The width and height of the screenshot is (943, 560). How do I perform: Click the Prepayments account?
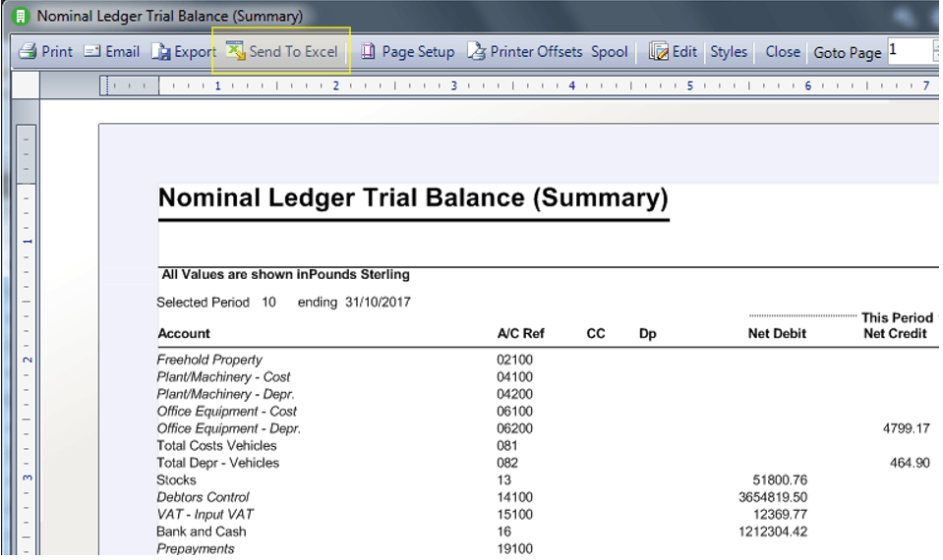pos(196,548)
